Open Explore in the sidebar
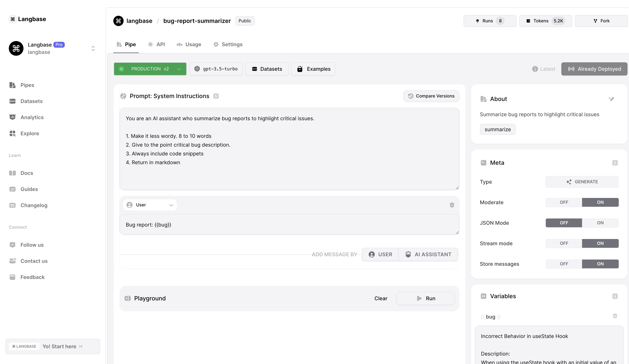The image size is (629, 364). pyautogui.click(x=30, y=133)
